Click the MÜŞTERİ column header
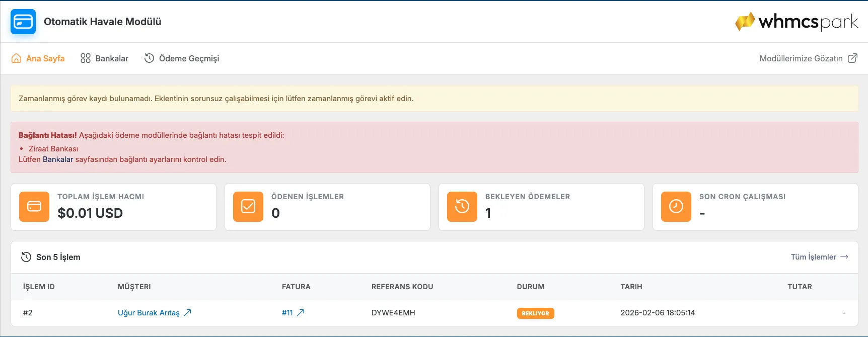Viewport: 868px width, 337px height. coord(134,287)
